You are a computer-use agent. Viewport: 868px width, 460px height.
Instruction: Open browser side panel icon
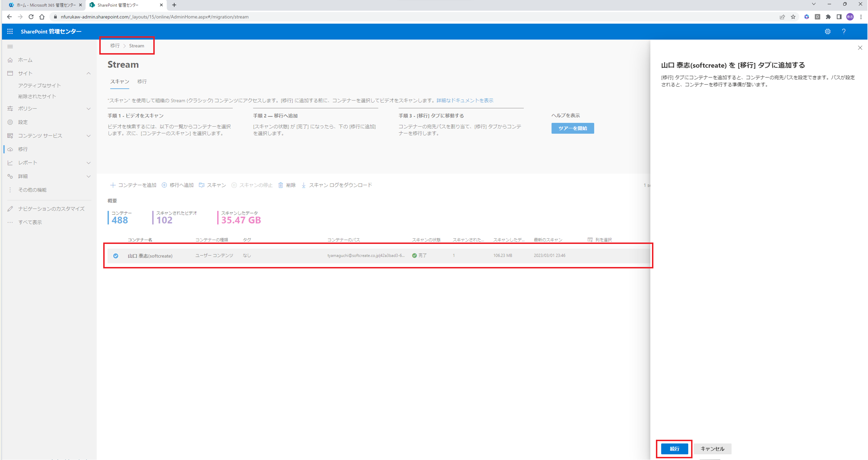839,17
